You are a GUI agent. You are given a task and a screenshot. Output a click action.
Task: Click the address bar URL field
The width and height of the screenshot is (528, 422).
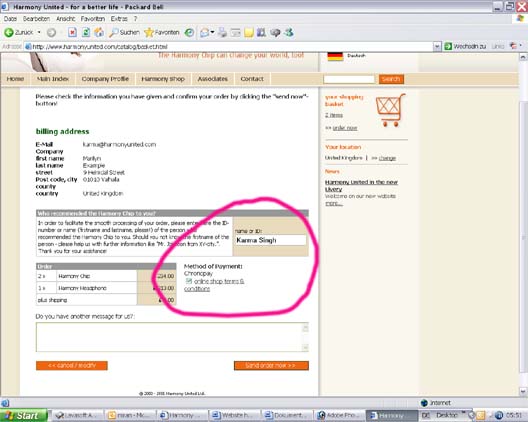[x=229, y=46]
